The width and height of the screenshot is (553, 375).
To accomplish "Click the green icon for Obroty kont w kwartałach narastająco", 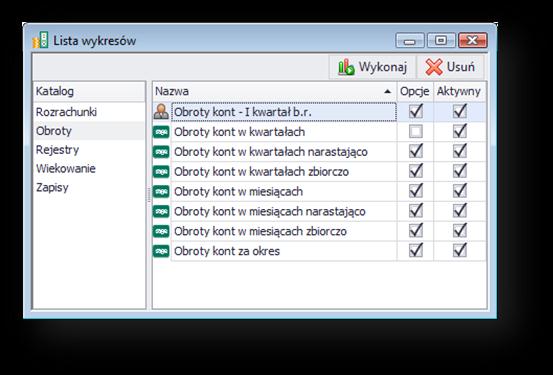I will [161, 152].
